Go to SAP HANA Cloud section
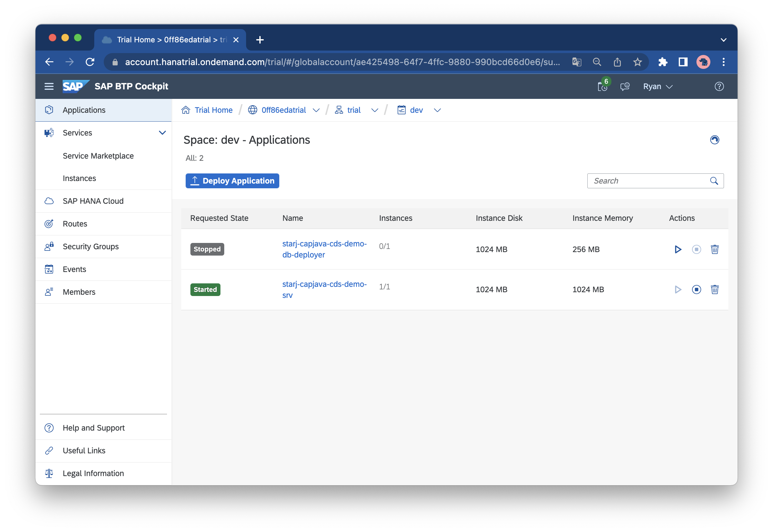773x532 pixels. [93, 201]
